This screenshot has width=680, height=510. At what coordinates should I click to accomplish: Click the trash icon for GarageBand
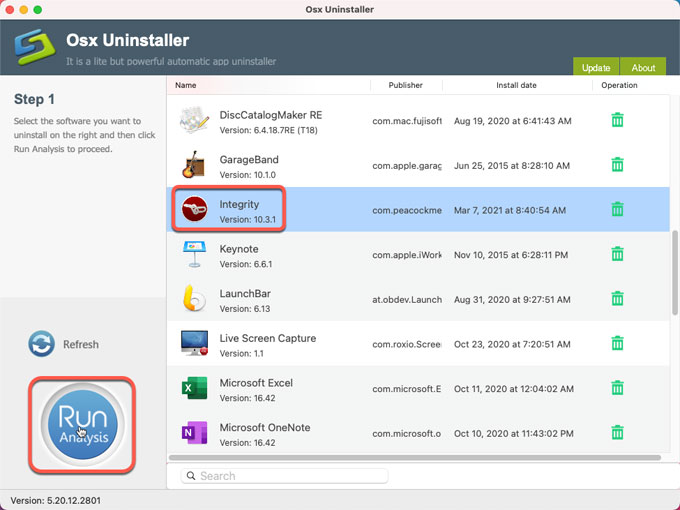point(617,165)
